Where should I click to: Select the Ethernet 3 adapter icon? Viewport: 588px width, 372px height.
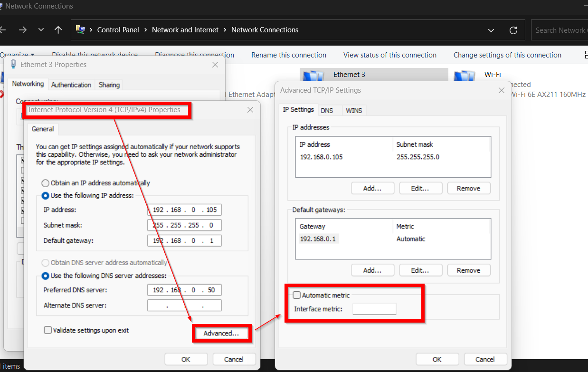pos(313,76)
